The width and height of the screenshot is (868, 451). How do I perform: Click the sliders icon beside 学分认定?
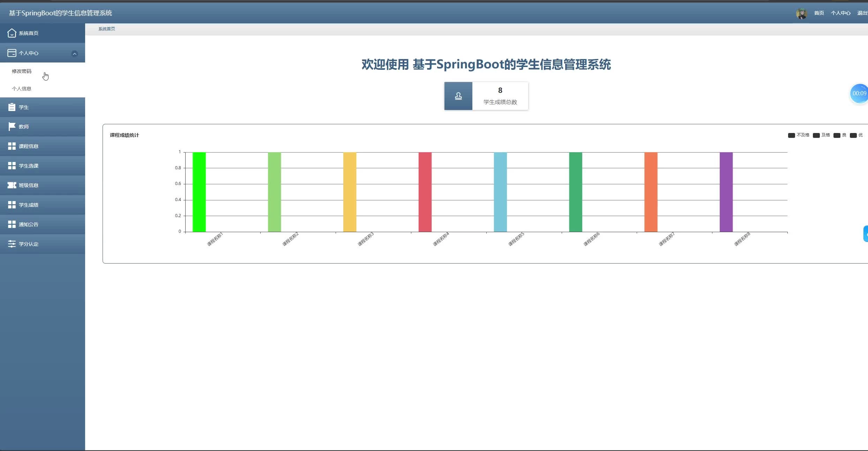point(12,244)
